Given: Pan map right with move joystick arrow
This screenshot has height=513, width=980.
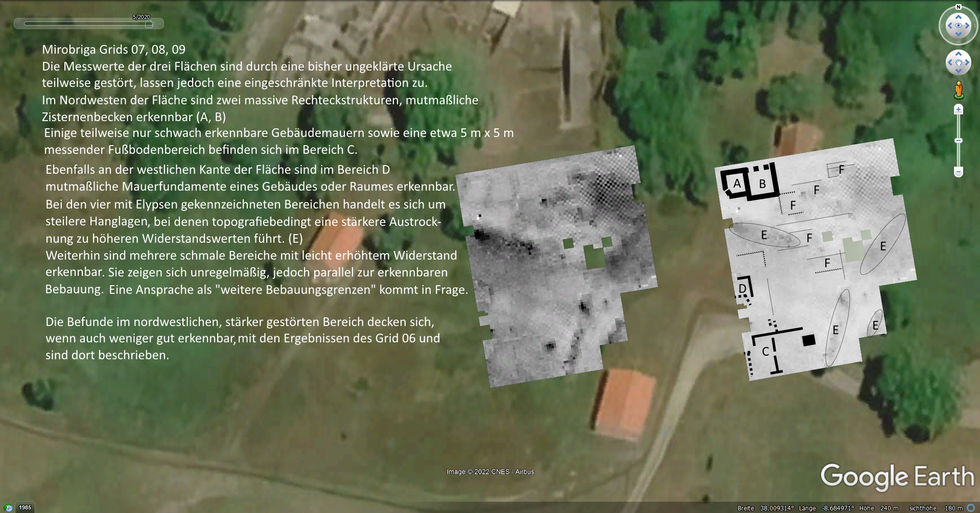Looking at the screenshot, I should click(967, 62).
